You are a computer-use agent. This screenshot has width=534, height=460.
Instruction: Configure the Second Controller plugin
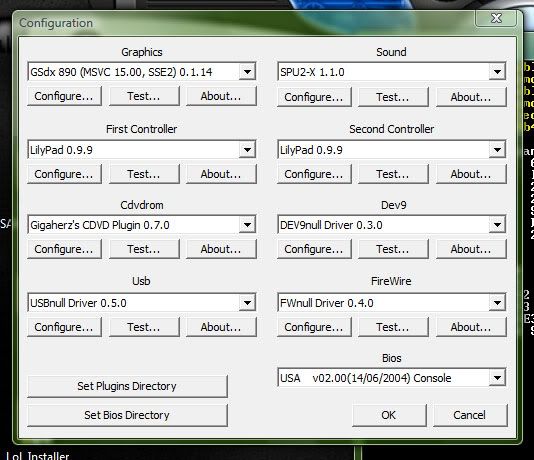click(x=314, y=174)
